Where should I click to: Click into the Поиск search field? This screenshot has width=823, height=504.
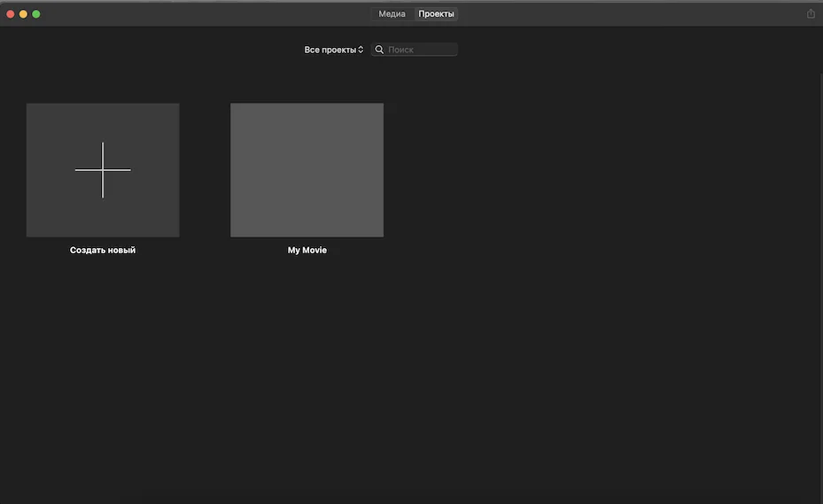pyautogui.click(x=414, y=50)
